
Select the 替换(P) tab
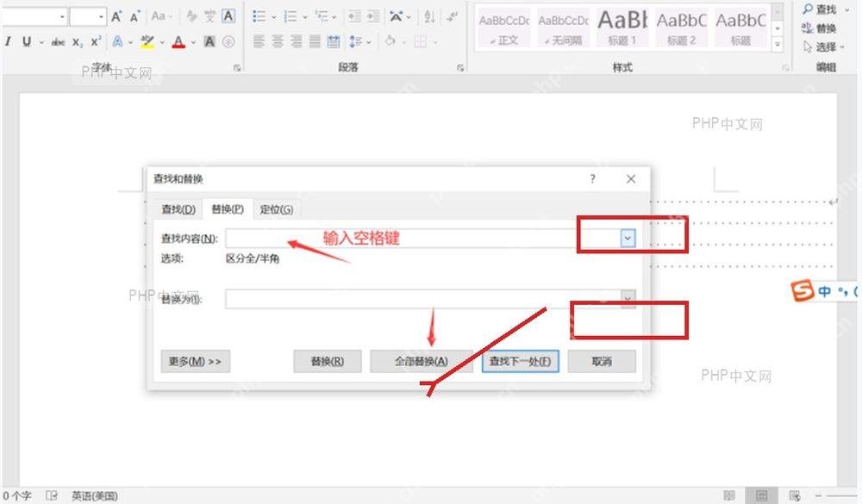coord(228,208)
